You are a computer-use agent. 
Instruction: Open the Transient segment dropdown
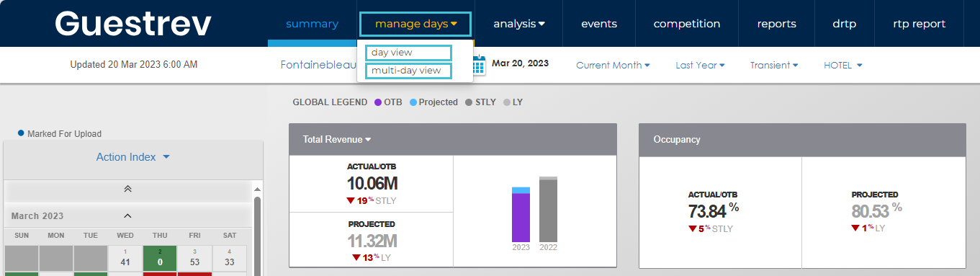point(774,65)
